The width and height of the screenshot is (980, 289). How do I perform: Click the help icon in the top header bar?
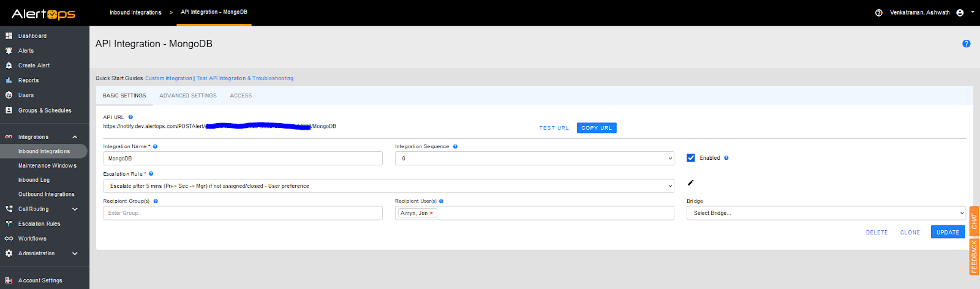878,12
